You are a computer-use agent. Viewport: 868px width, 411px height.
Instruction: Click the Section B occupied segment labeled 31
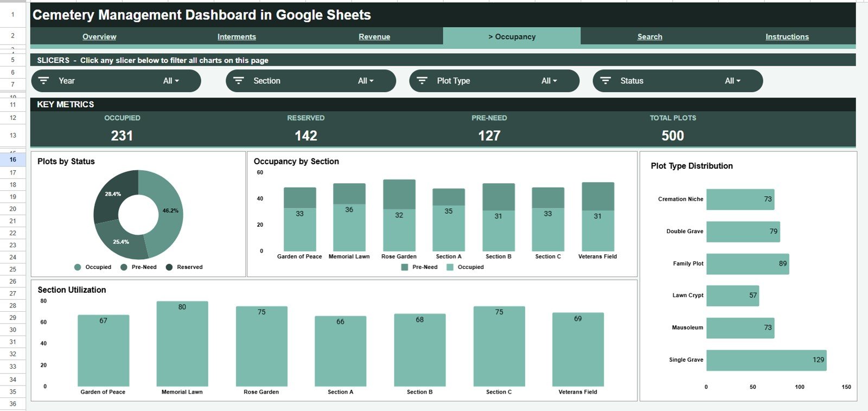[x=499, y=231]
